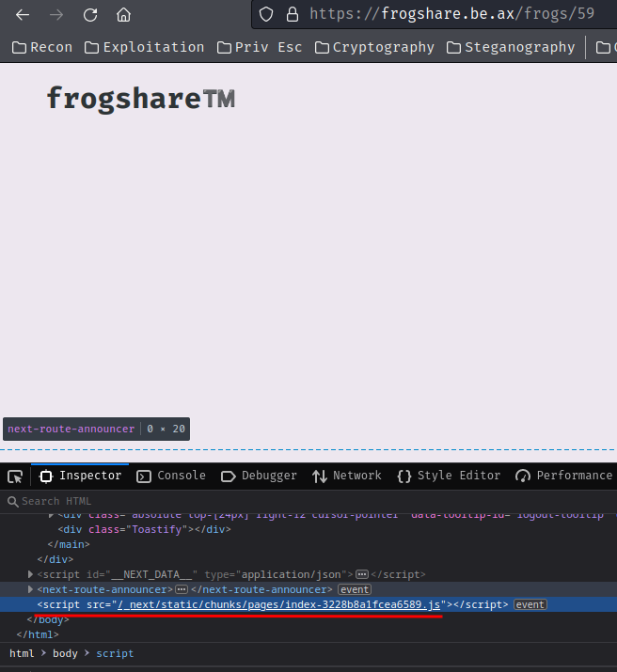Click the frogshare™ page heading
Image resolution: width=617 pixels, height=672 pixels.
[x=141, y=98]
